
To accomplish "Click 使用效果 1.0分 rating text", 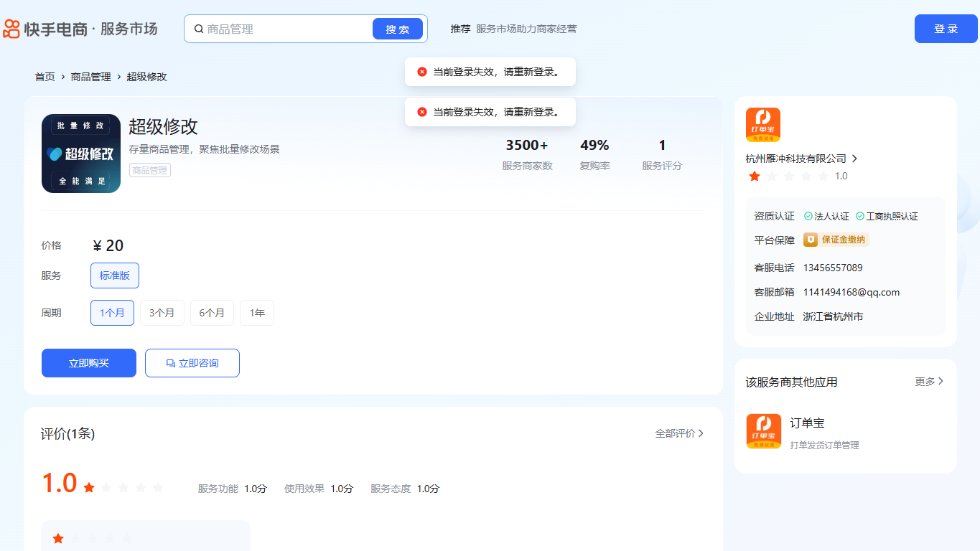I will (x=319, y=489).
